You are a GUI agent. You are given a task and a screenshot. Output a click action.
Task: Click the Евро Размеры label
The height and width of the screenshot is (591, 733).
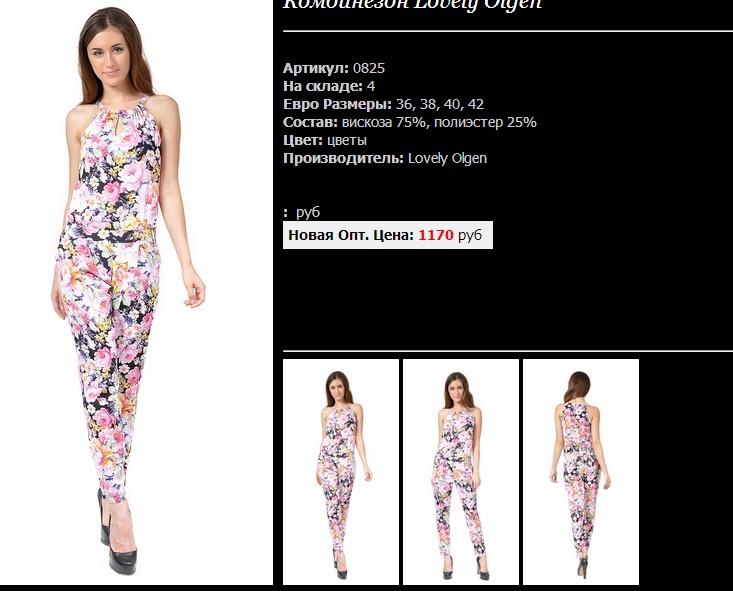click(x=338, y=104)
